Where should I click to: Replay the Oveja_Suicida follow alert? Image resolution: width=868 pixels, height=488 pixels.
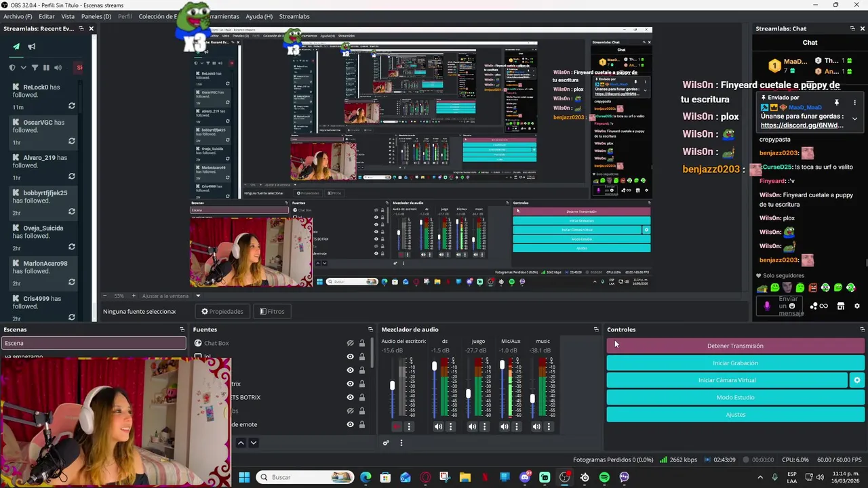tap(72, 247)
